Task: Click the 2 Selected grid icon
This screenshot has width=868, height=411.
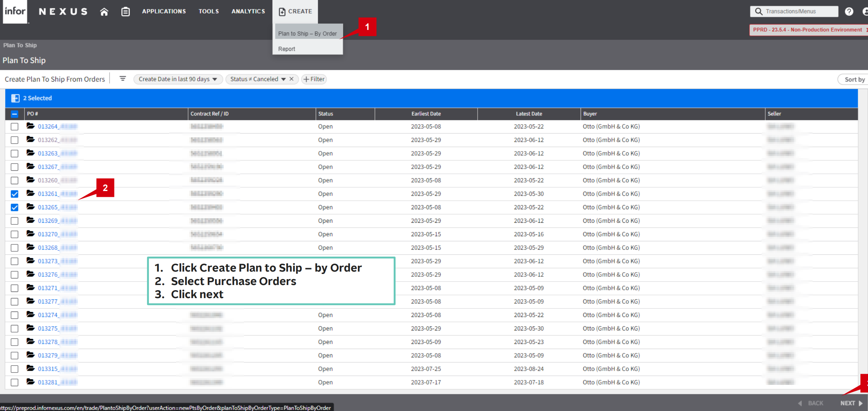Action: 15,98
